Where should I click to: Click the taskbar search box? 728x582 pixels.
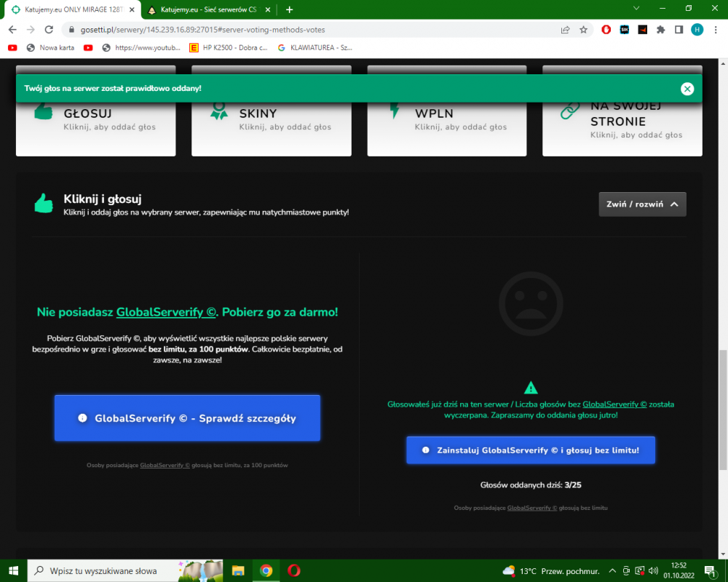click(125, 570)
